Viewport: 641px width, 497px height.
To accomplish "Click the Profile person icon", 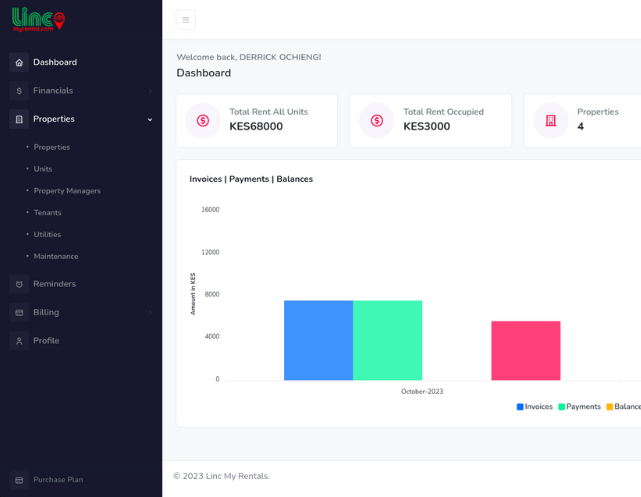I will 19,341.
